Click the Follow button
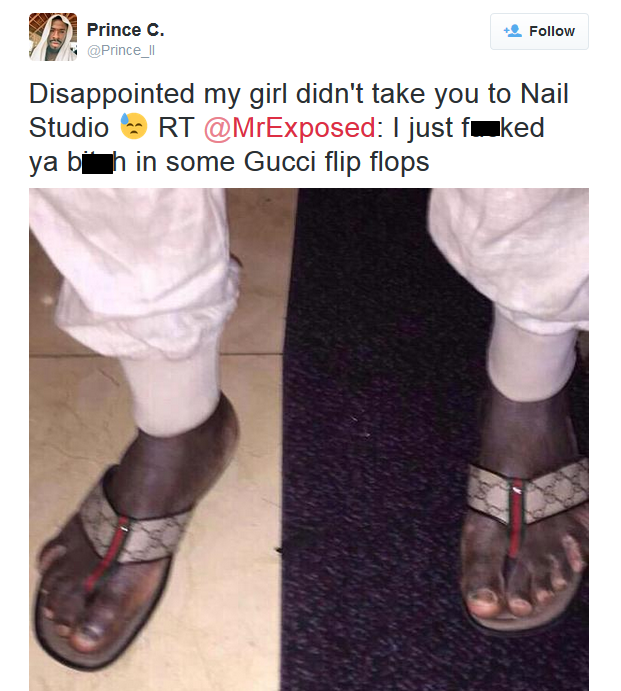Screen dimensions: 621x691 539,31
